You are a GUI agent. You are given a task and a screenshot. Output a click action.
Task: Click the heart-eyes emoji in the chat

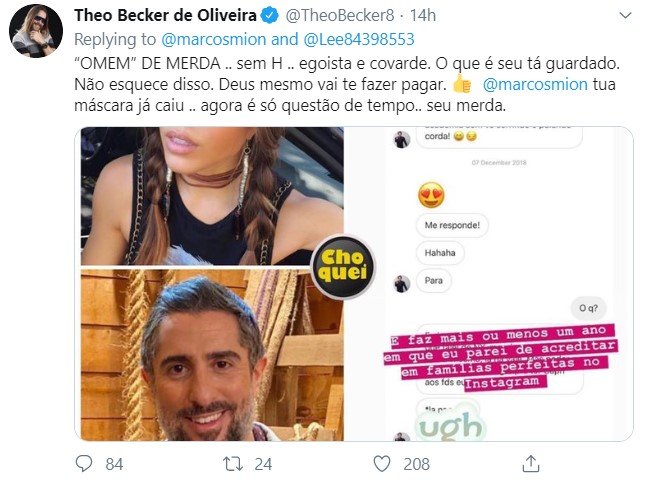tap(431, 195)
